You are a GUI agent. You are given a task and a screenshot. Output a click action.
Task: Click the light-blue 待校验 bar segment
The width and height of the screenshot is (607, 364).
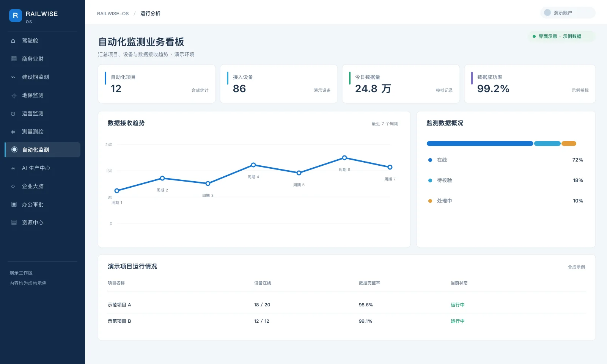coord(547,144)
